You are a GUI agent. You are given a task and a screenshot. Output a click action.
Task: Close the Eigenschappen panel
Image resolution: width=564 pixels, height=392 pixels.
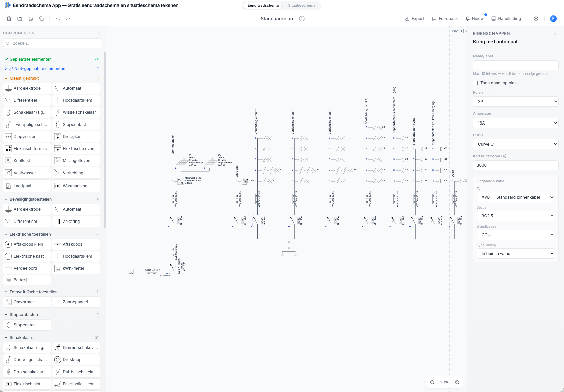pos(555,34)
